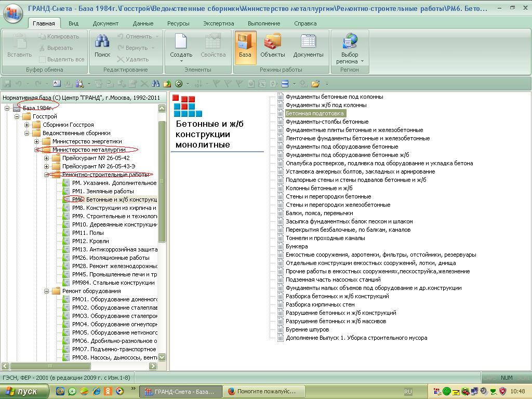The image size is (532, 399).
Task: Open Odnoklassniki shortcut in quick launch
Action: click(x=108, y=391)
